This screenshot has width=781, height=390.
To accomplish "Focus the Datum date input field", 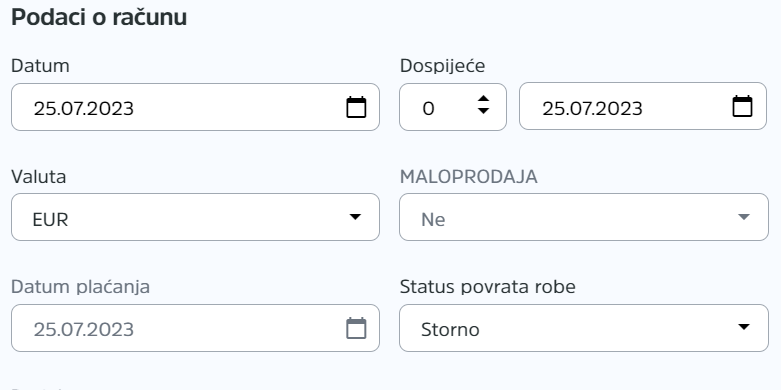I will coord(195,107).
